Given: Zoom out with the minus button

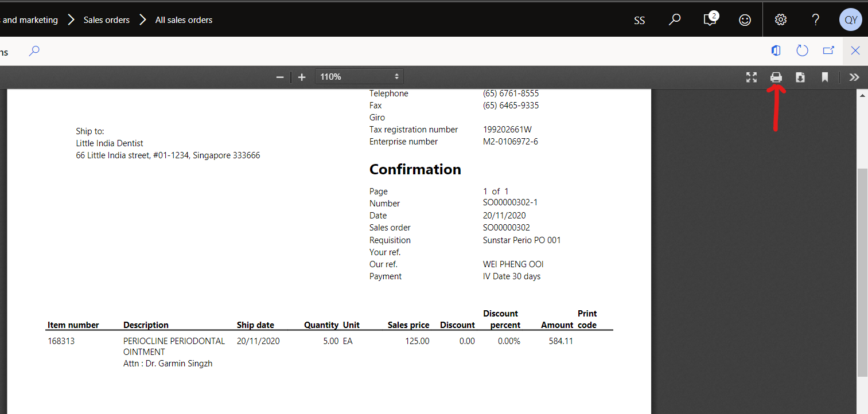Looking at the screenshot, I should (280, 77).
